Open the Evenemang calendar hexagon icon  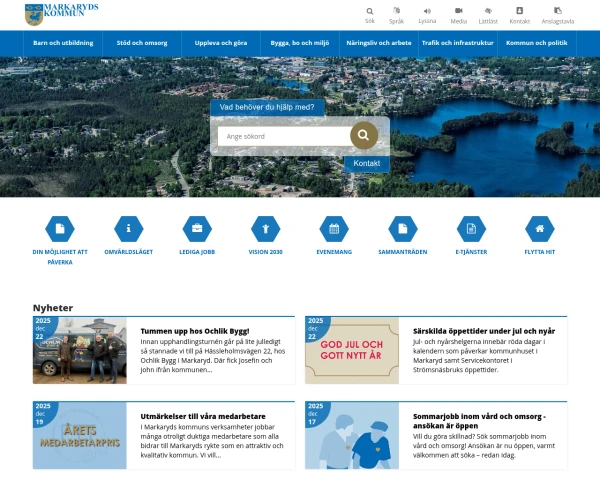[x=334, y=229]
